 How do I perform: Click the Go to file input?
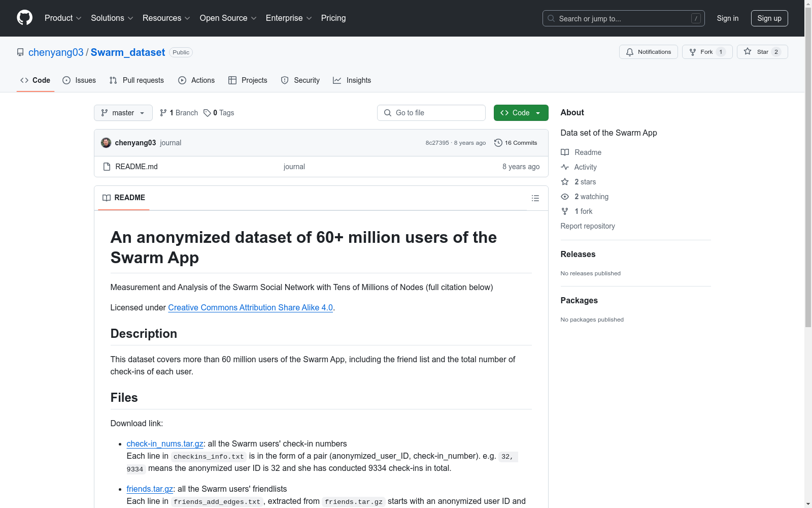431,113
